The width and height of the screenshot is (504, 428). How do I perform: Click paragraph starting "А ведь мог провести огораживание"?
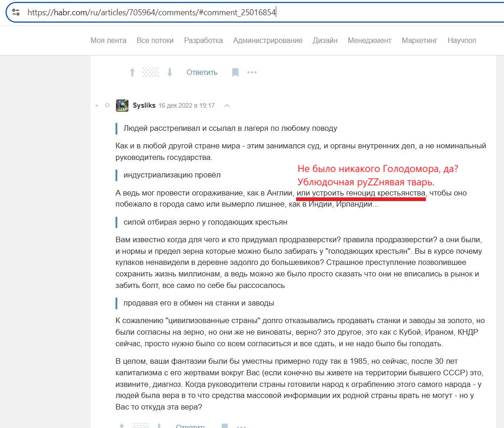pyautogui.click(x=291, y=198)
